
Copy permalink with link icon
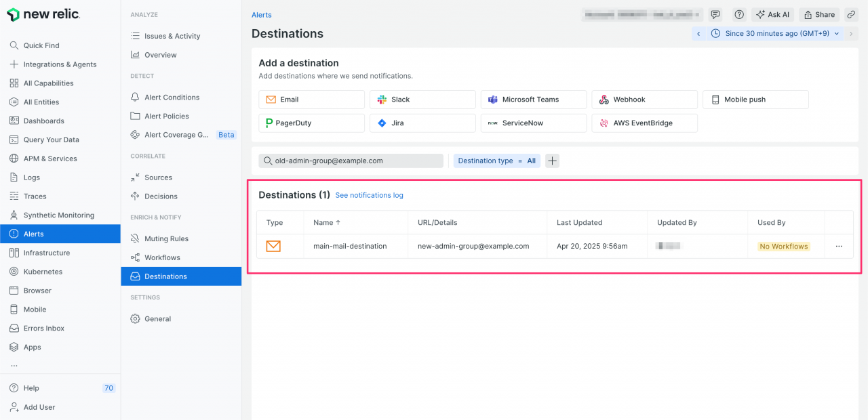tap(851, 14)
